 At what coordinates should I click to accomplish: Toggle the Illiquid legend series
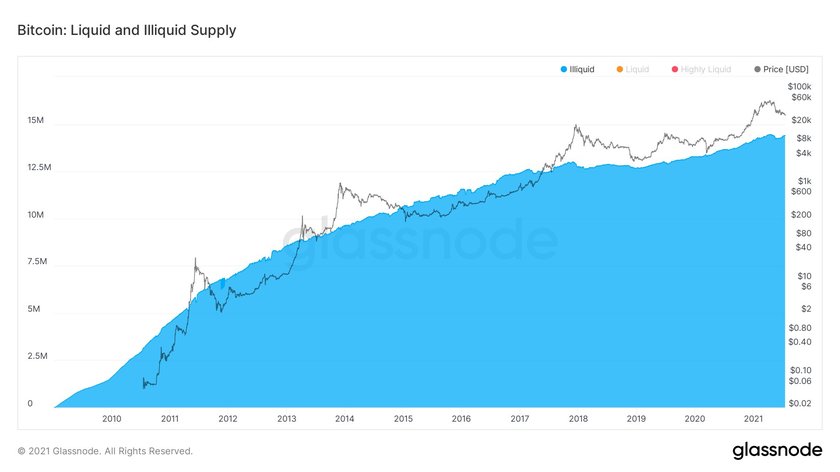point(578,69)
